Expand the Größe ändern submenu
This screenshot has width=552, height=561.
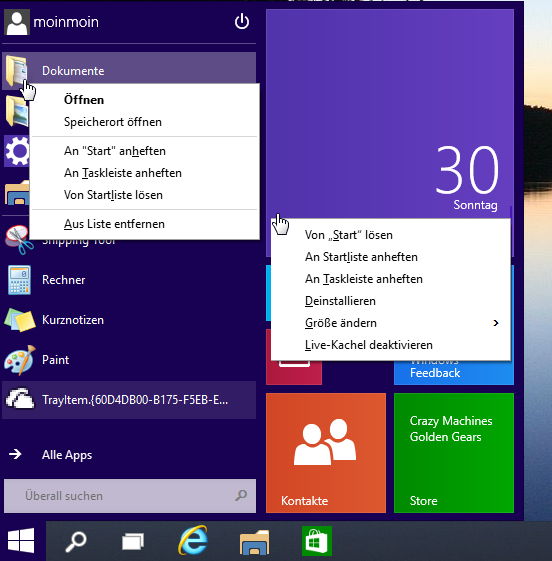(x=391, y=323)
